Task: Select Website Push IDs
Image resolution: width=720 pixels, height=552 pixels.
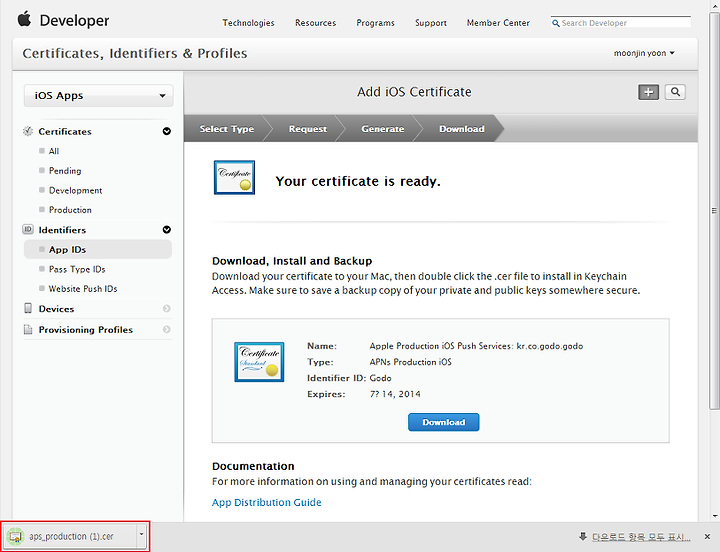Action: [83, 289]
